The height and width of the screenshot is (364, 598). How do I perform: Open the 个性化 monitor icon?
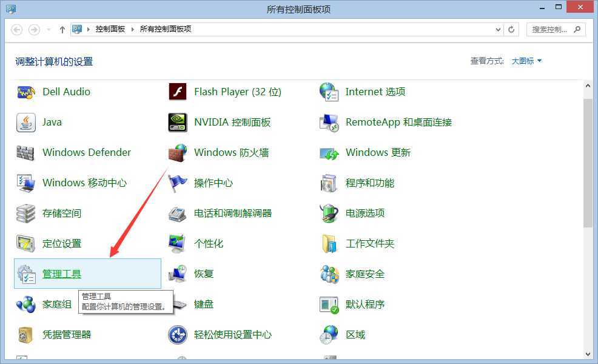tap(177, 244)
